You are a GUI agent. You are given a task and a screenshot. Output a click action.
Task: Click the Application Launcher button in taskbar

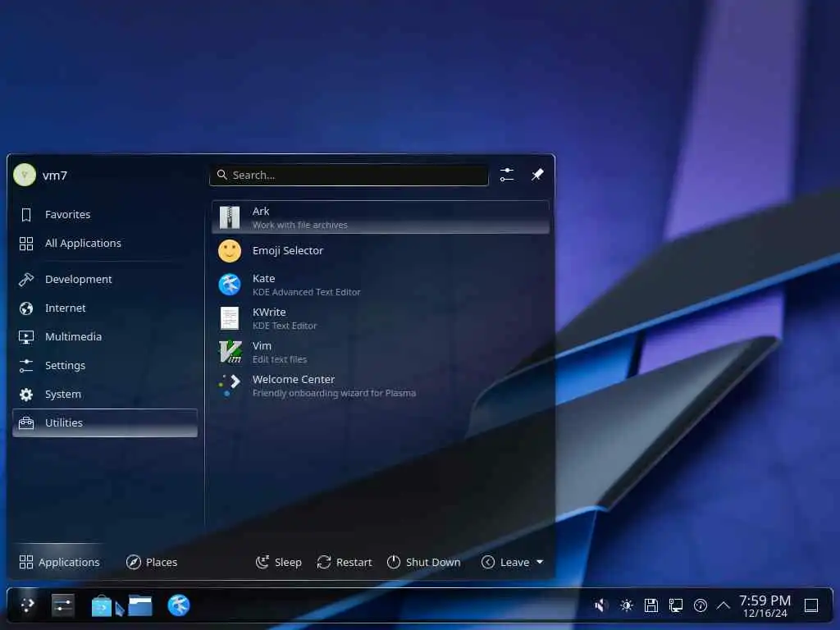(27, 605)
